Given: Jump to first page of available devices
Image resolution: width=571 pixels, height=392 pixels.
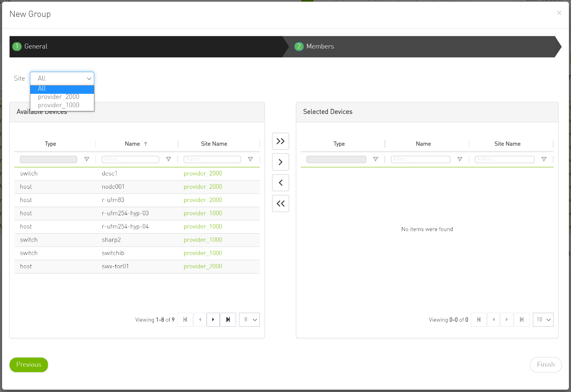Looking at the screenshot, I should tap(185, 319).
